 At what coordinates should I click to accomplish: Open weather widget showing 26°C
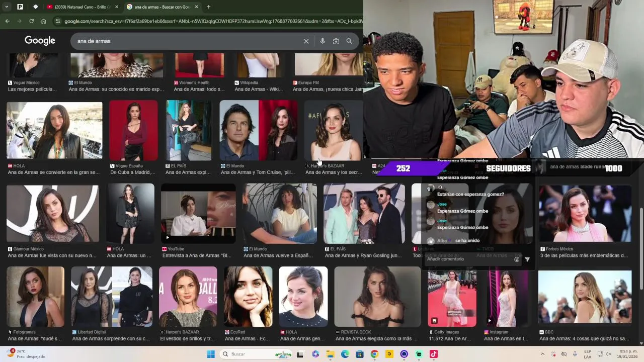pos(26,354)
